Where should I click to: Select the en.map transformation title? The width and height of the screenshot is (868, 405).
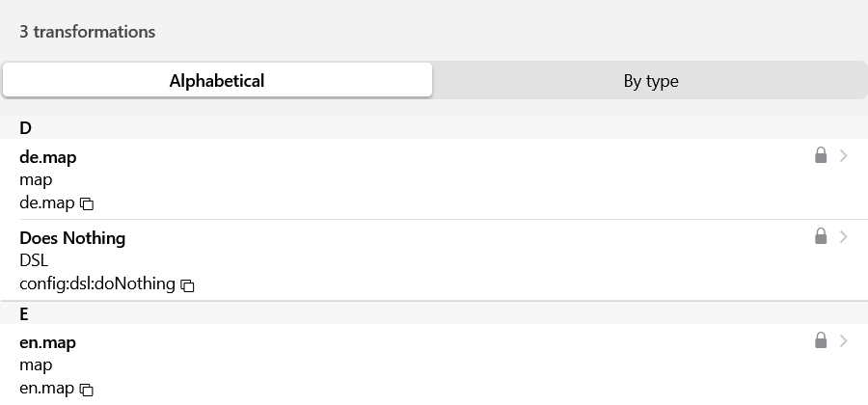coord(47,342)
